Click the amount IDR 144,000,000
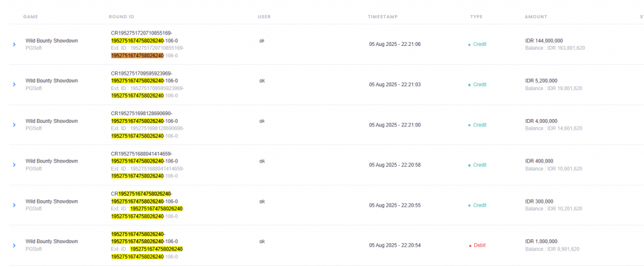644x267 pixels. [544, 41]
